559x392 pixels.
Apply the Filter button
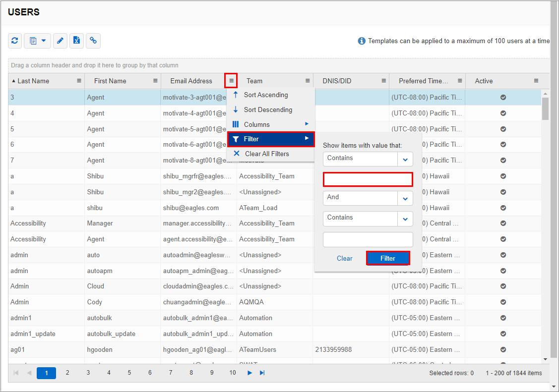click(x=388, y=258)
